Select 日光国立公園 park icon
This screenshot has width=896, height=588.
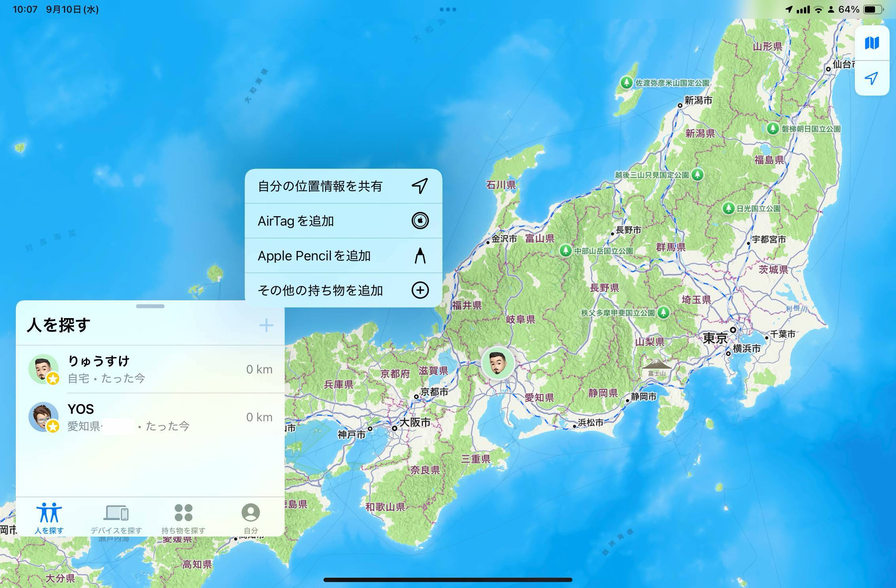[728, 208]
